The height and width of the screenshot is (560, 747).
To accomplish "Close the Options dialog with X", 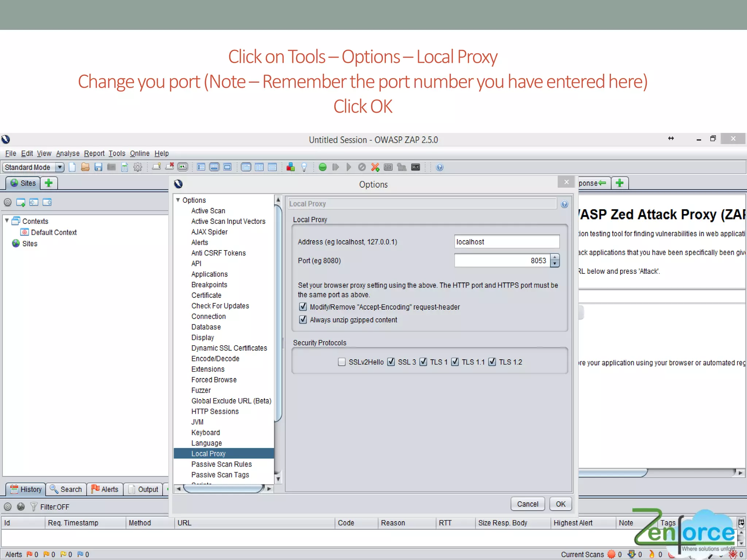I will (x=566, y=182).
